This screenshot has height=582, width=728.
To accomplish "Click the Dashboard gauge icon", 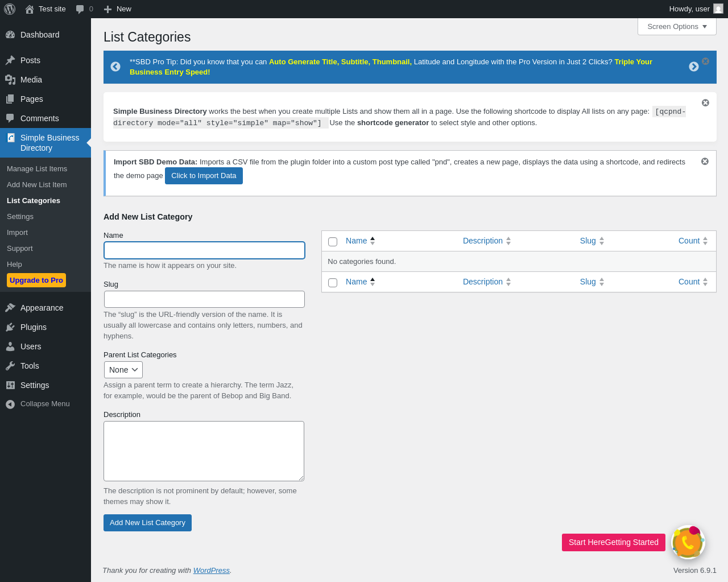I will (10, 35).
